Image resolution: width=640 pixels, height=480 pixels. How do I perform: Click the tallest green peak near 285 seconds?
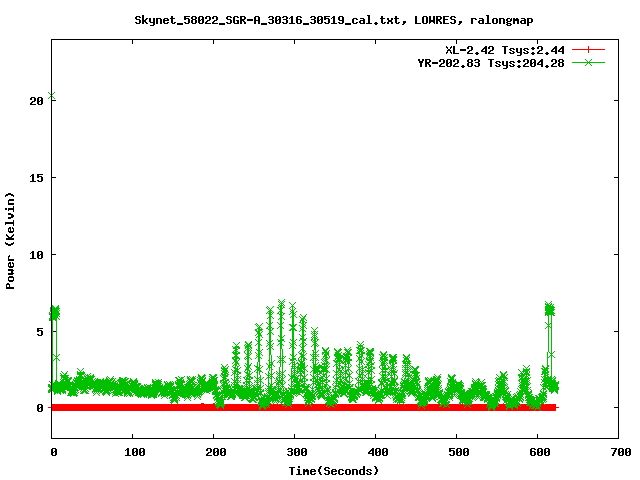[281, 303]
